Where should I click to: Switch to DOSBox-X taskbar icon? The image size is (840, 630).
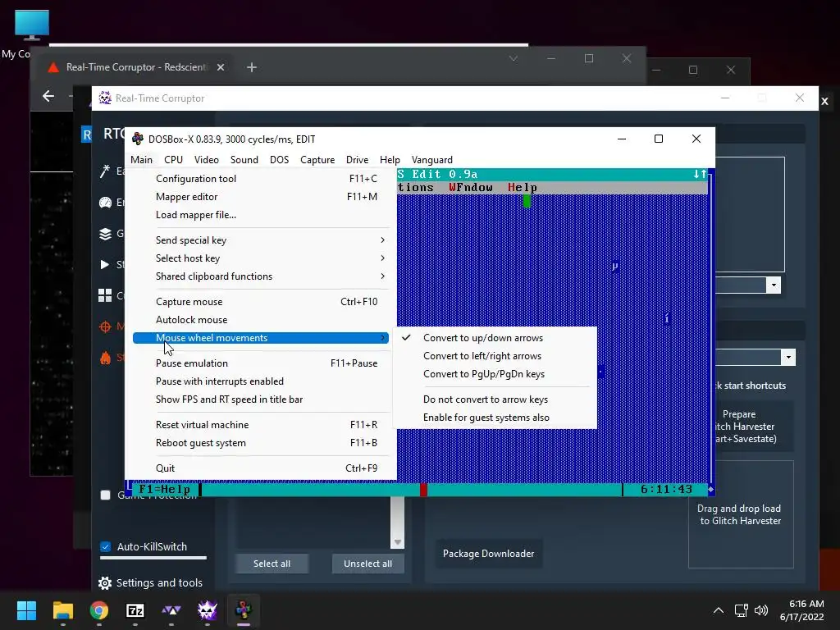(x=243, y=610)
